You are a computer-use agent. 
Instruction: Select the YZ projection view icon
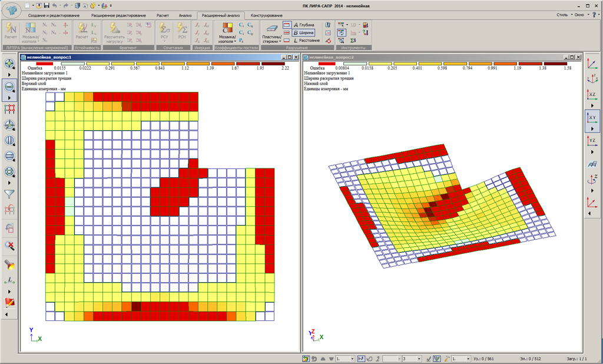click(x=591, y=141)
